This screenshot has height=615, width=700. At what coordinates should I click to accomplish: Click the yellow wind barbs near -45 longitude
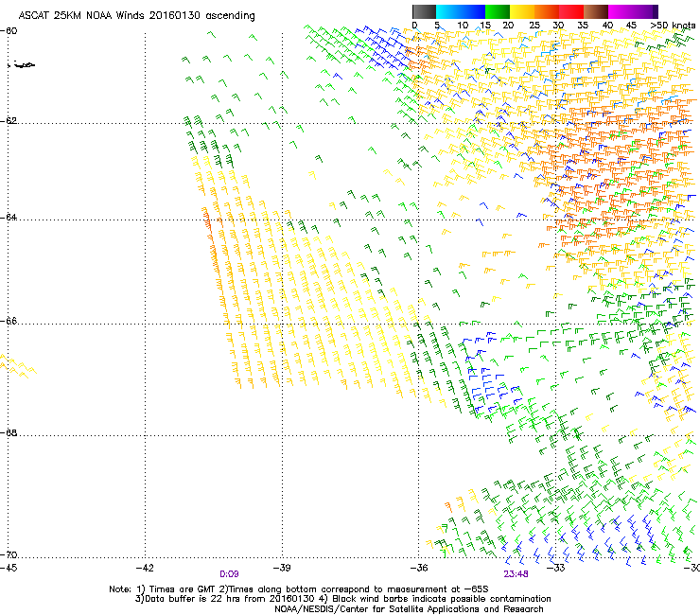18,366
